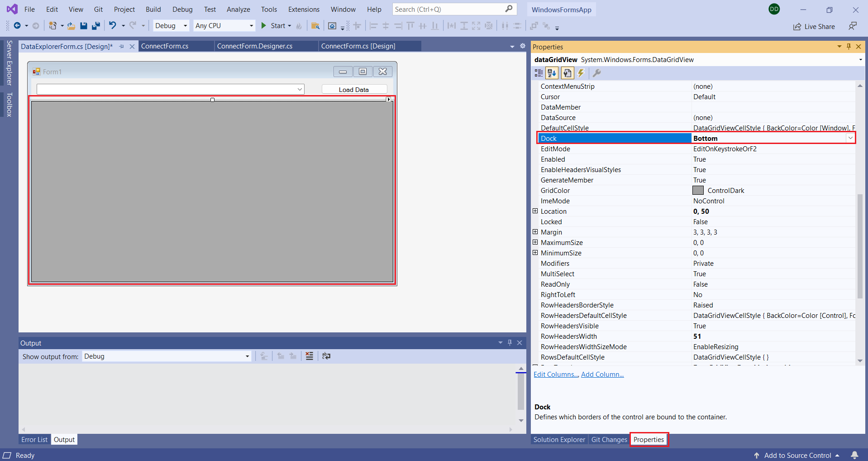Click the Load Data button on form
The image size is (868, 461).
[354, 90]
